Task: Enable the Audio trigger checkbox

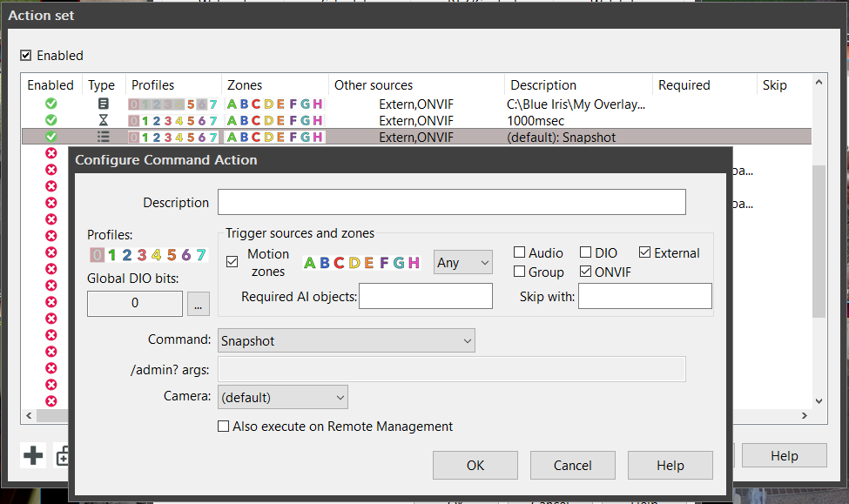Action: (520, 253)
